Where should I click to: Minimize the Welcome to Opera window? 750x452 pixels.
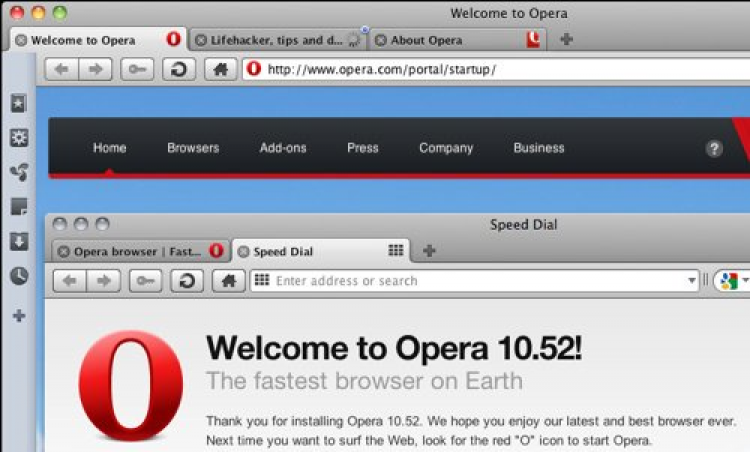point(38,12)
